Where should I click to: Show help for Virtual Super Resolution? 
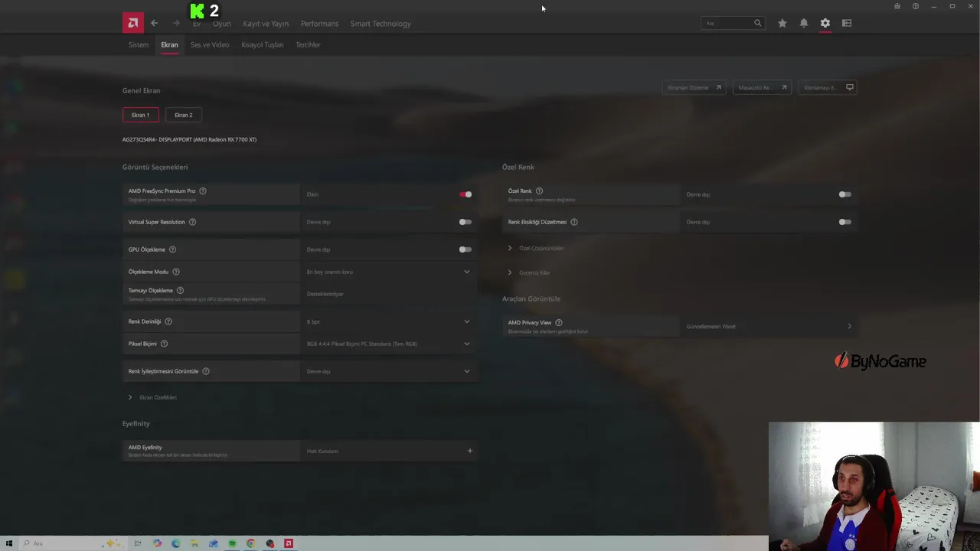(x=192, y=222)
